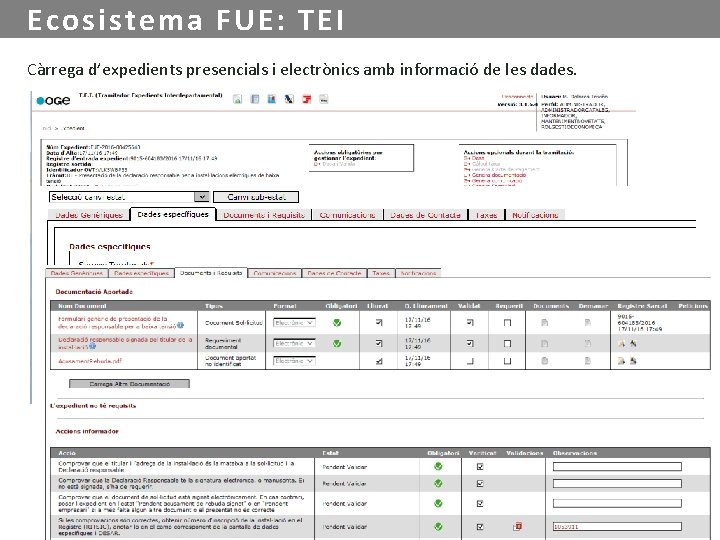Image resolution: width=720 pixels, height=540 pixels.
Task: Open the Documents icon in the Formulari genèric row
Action: [x=545, y=323]
